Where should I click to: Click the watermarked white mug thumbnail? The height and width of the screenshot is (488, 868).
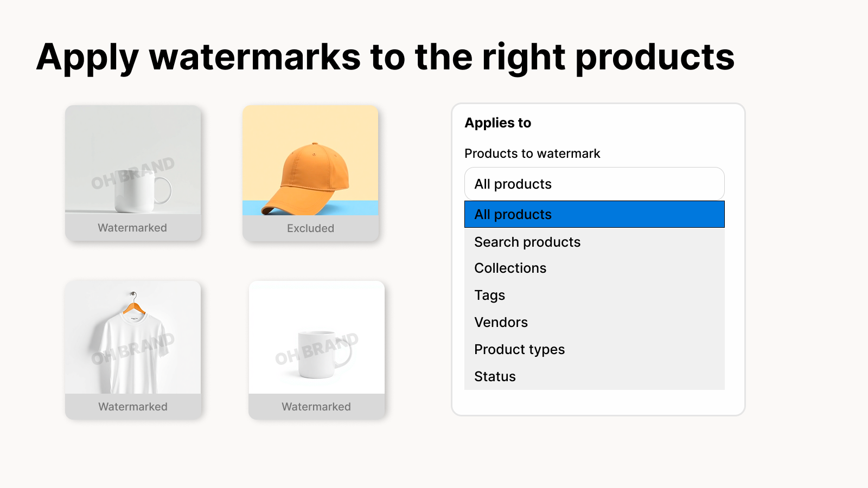click(x=132, y=163)
